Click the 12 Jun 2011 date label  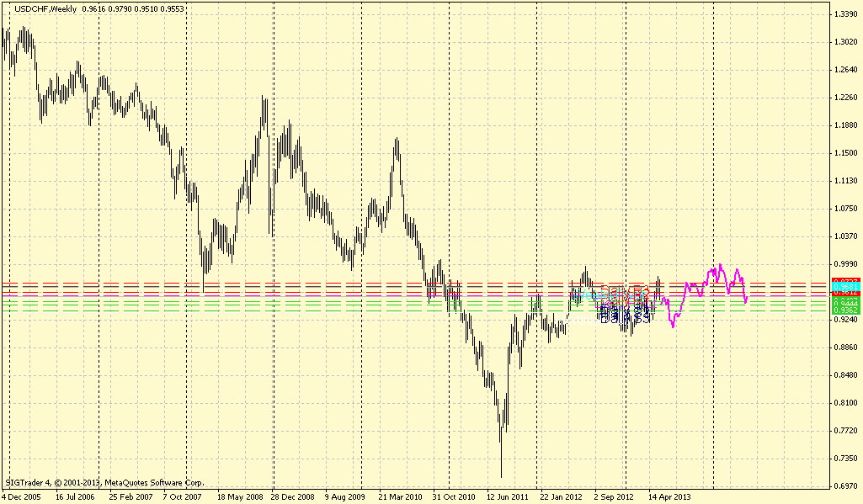508,496
